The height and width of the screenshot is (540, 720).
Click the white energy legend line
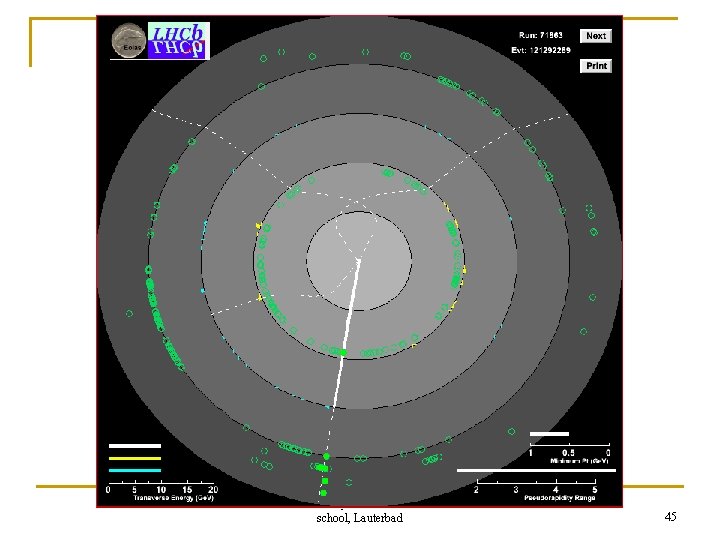pyautogui.click(x=135, y=446)
